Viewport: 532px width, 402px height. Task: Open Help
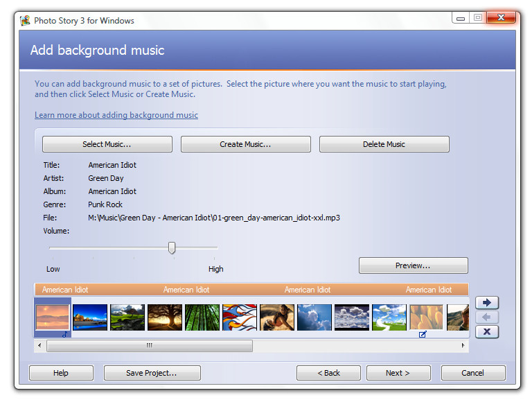click(61, 373)
